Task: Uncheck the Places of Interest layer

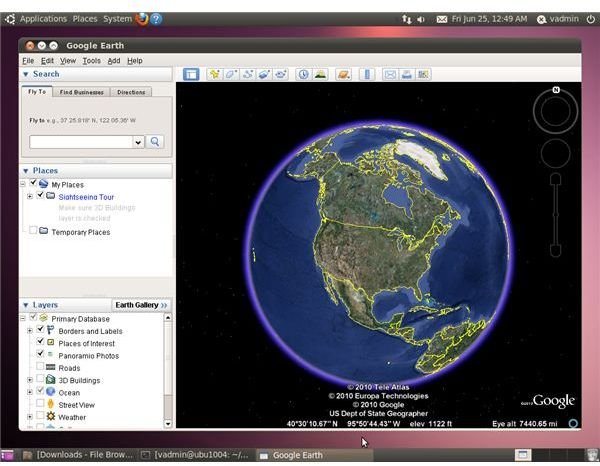Action: click(40, 341)
